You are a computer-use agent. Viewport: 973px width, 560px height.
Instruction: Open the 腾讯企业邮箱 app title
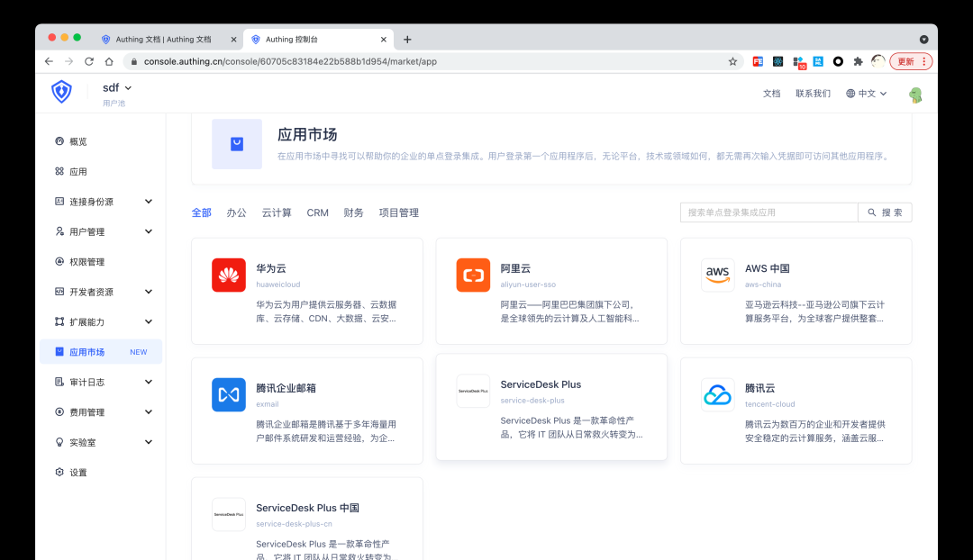[286, 388]
